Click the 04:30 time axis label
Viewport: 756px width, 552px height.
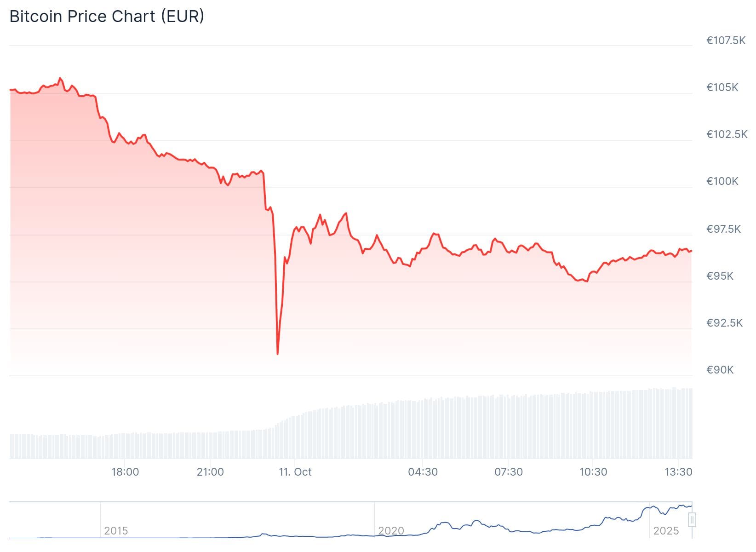point(423,472)
